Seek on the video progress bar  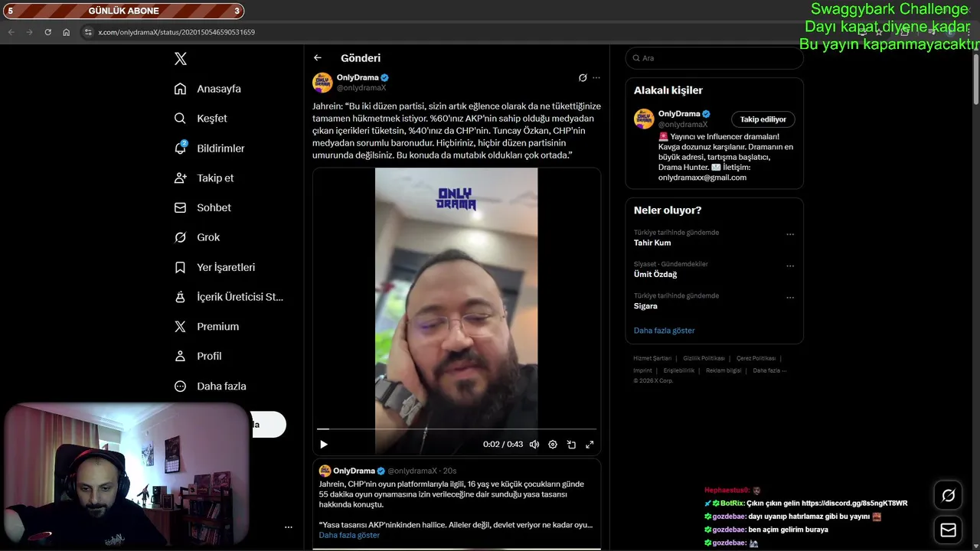[456, 429]
